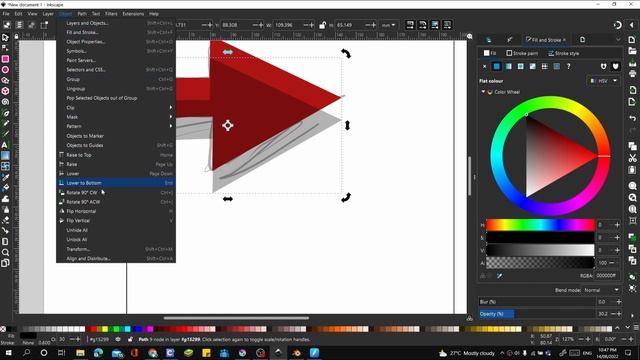The image size is (640, 360).
Task: Select the Calligraphy tool
Action: click(5, 134)
